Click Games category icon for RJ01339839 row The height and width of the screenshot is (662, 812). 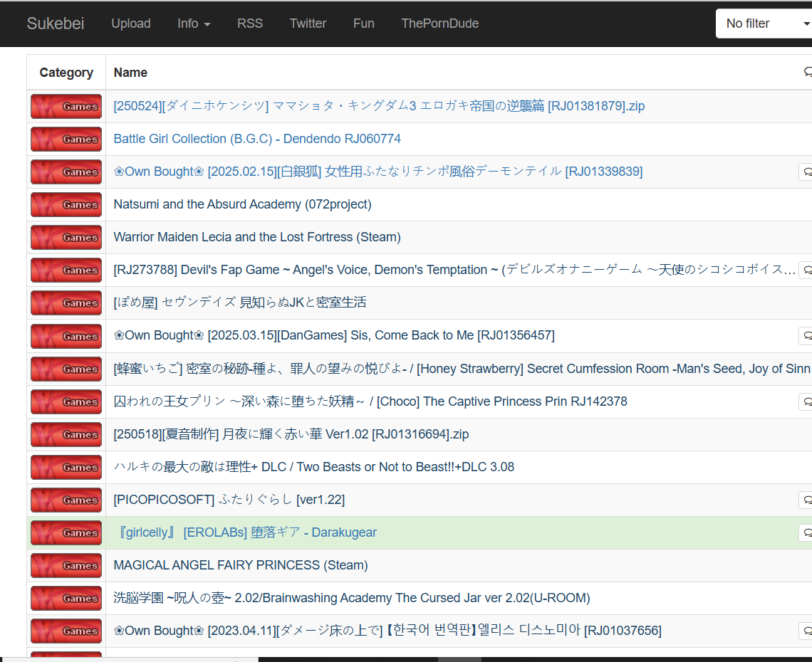click(x=66, y=172)
